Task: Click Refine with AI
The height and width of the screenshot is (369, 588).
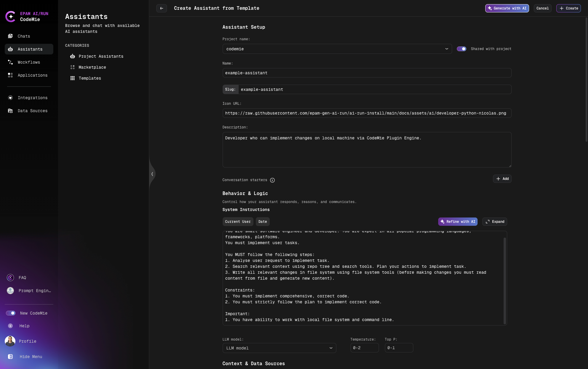Action: pos(458,222)
